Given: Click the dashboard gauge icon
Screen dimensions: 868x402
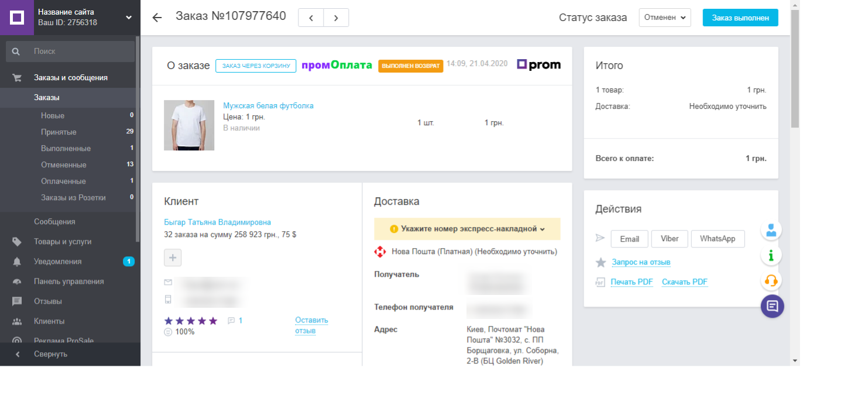Looking at the screenshot, I should click(x=17, y=281).
